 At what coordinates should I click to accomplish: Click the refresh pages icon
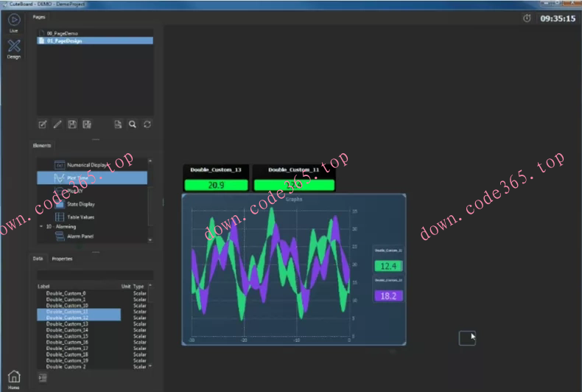[147, 125]
